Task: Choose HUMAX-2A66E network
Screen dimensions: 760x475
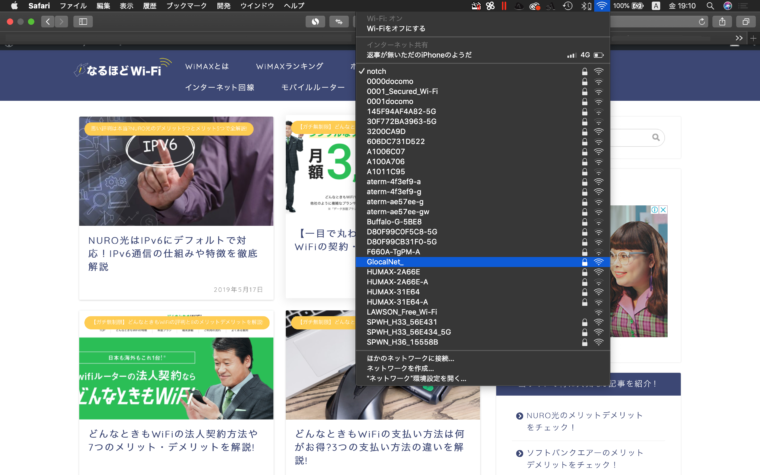Action: (482, 272)
